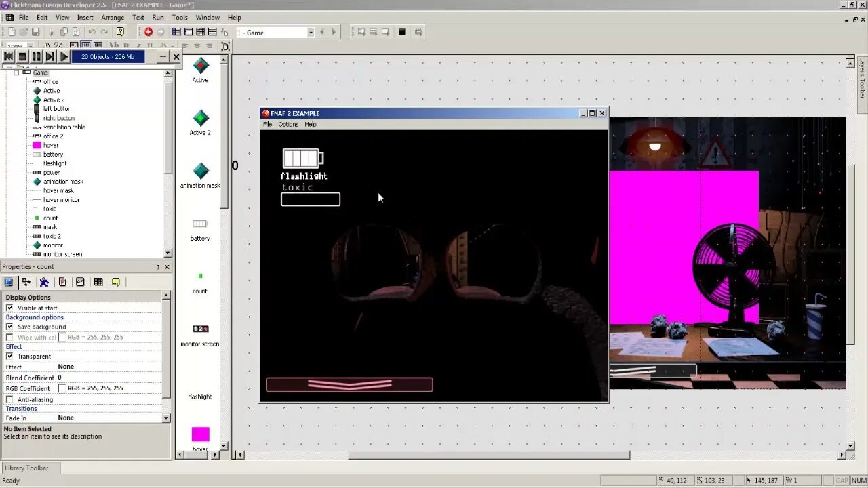Select the monitor screen object icon
This screenshot has width=868, height=488.
pos(200,329)
